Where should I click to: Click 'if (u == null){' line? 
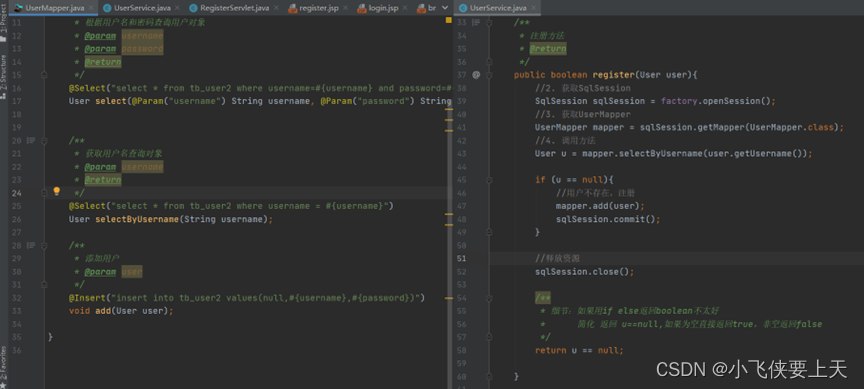point(574,180)
